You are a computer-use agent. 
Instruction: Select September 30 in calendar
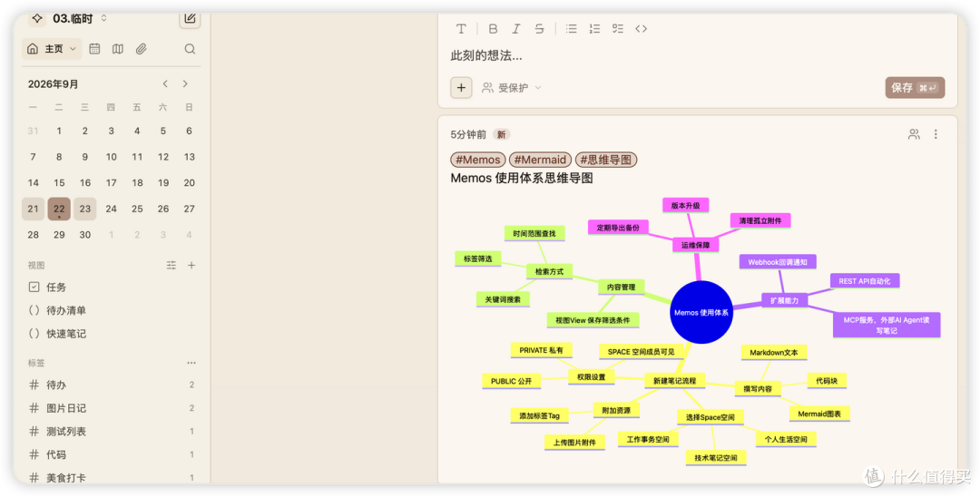(85, 235)
